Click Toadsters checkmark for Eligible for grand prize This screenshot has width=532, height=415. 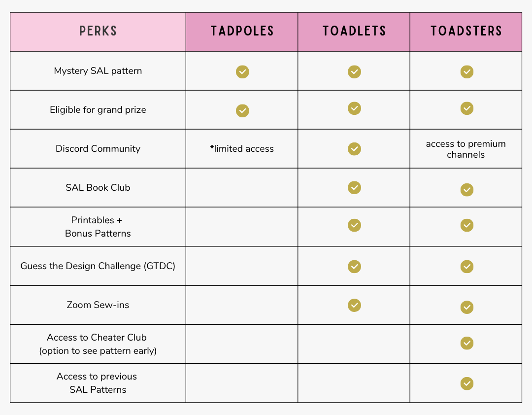(466, 108)
